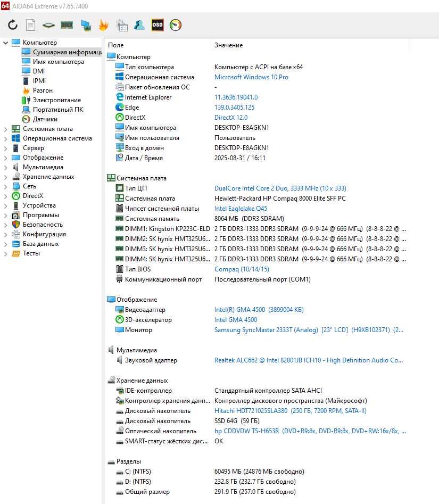The width and height of the screenshot is (439, 504).
Task: Click the green memory module toolbar icon
Action: coord(67,25)
